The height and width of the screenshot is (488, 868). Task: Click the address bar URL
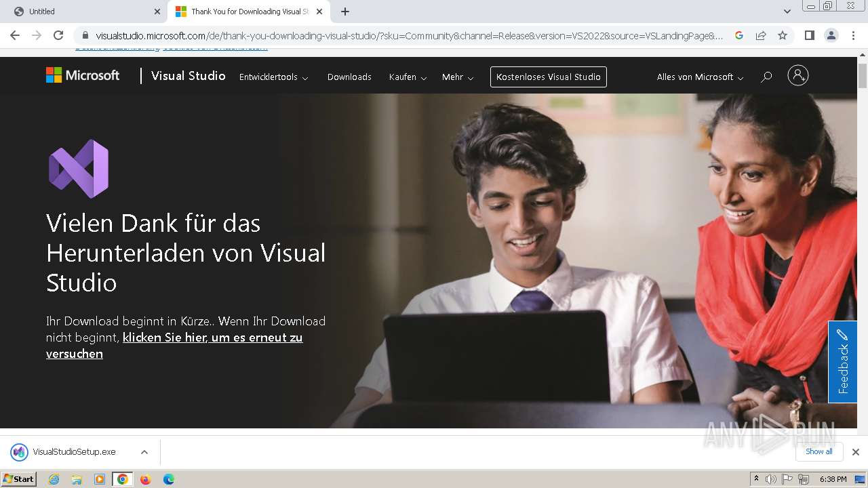pos(409,35)
